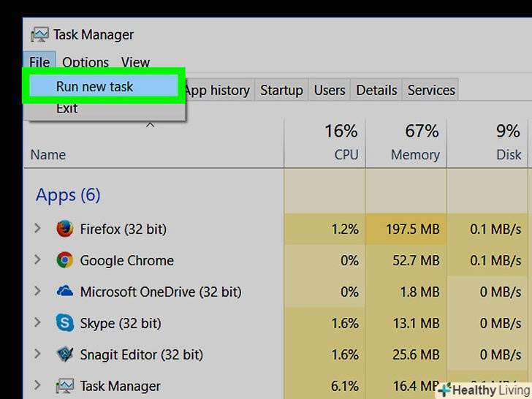This screenshot has height=399, width=532.
Task: Click the Skype app icon
Action: [65, 323]
